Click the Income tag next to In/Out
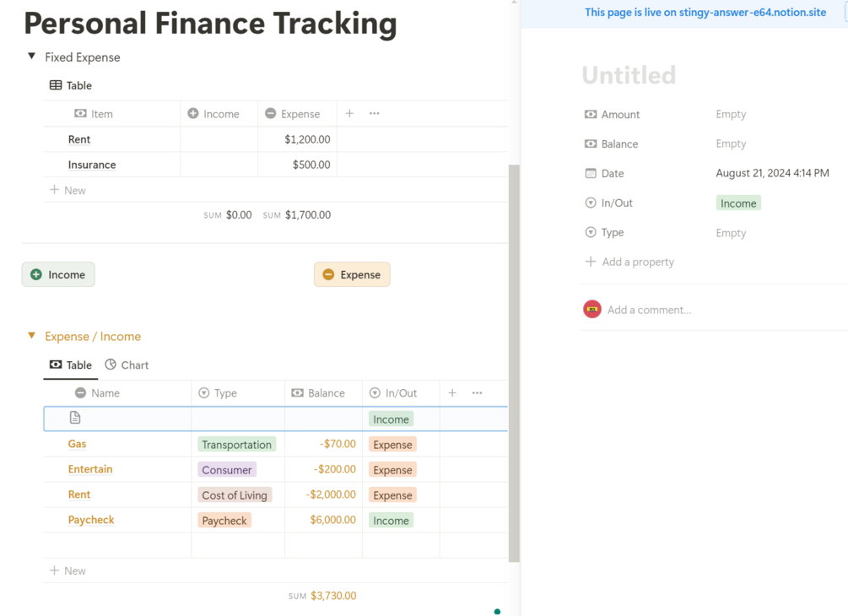The image size is (848, 616). tap(738, 203)
